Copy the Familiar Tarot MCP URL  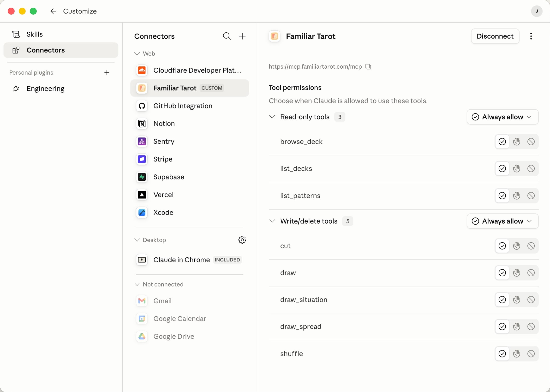click(x=368, y=67)
